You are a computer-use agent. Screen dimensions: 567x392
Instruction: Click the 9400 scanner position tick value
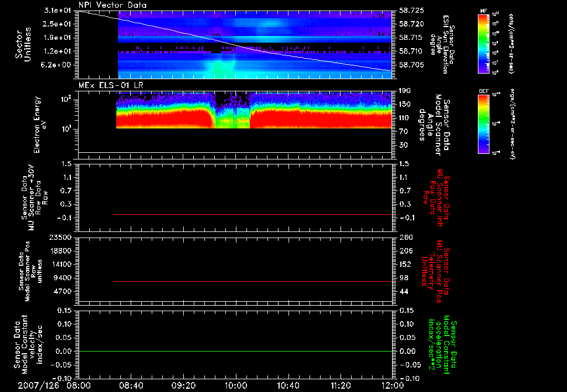pyautogui.click(x=63, y=278)
